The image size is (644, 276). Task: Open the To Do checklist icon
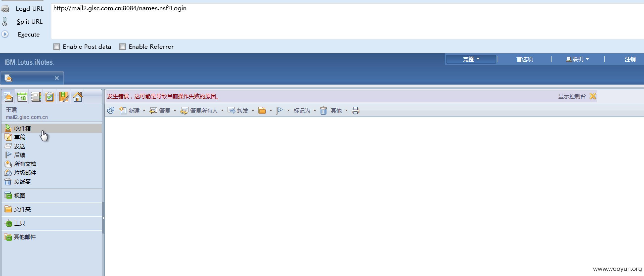(x=50, y=97)
